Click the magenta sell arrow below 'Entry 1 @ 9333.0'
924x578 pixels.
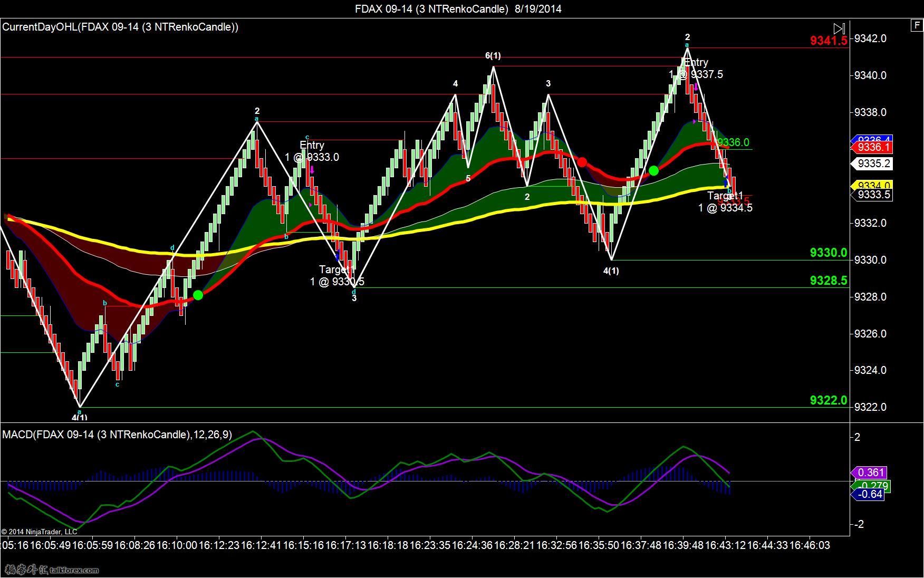pos(312,170)
